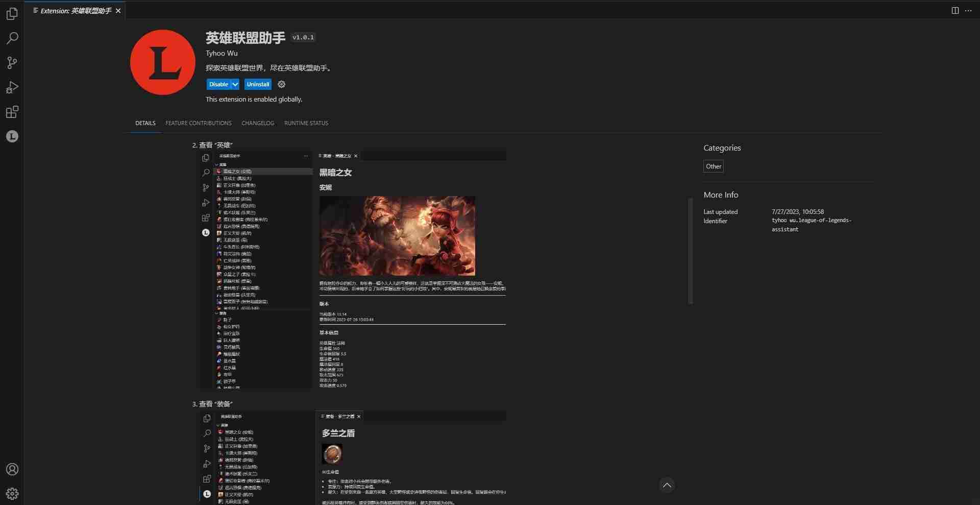Viewport: 980px width, 505px height.
Task: Click the version badge v1.0.1
Action: click(303, 37)
